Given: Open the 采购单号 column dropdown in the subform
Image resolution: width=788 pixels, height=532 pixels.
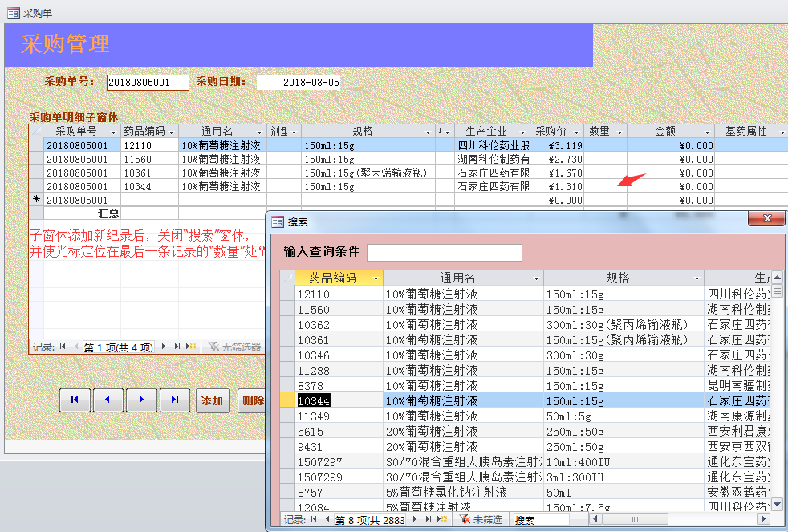Looking at the screenshot, I should point(114,132).
